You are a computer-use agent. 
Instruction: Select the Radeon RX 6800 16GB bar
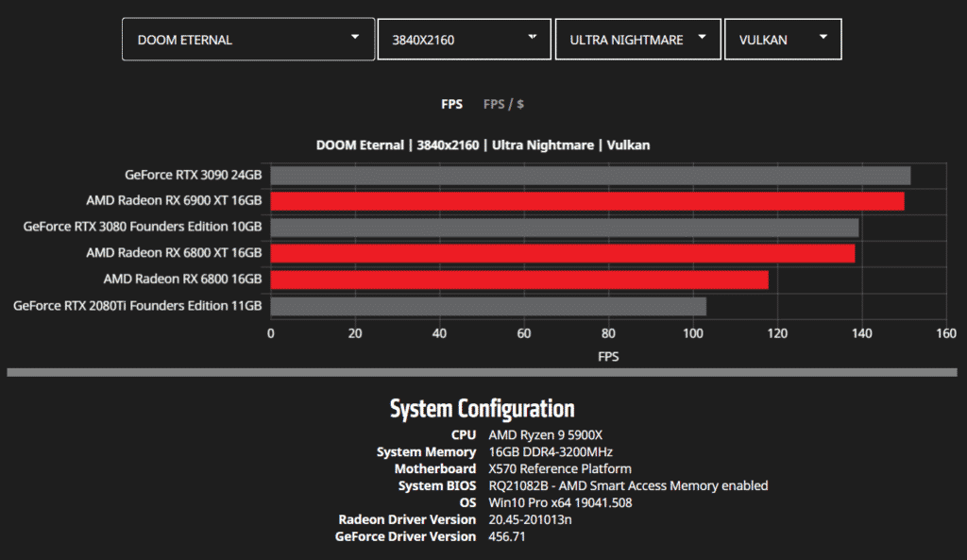click(519, 280)
